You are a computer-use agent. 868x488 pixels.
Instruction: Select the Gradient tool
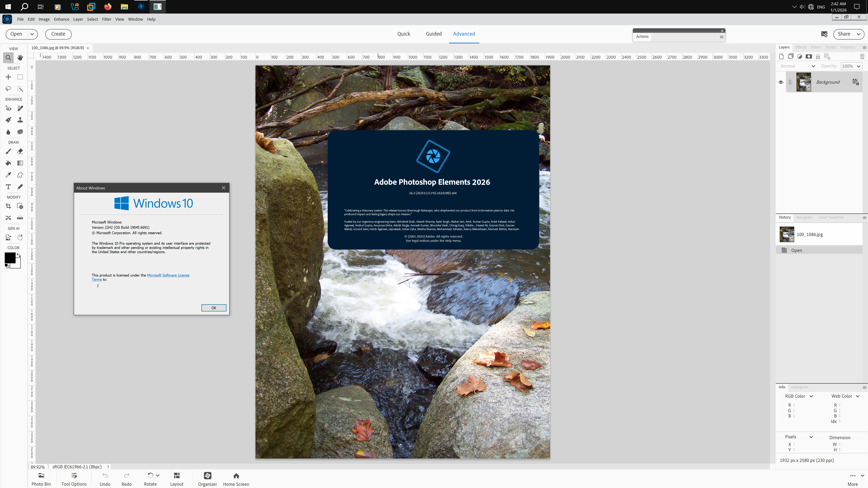point(20,163)
